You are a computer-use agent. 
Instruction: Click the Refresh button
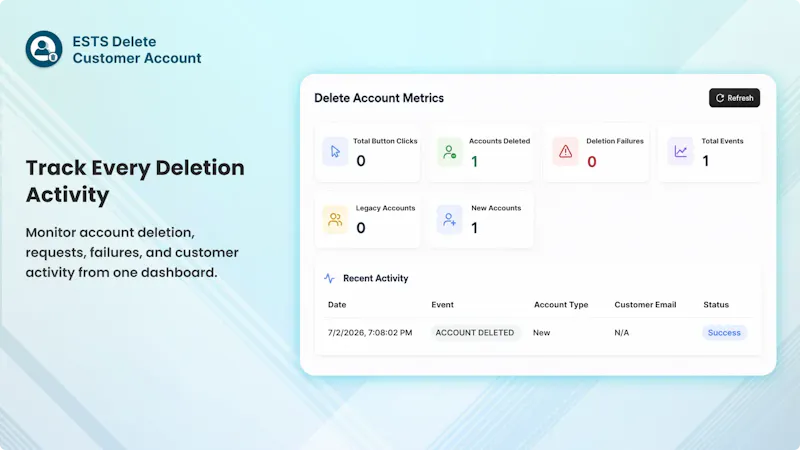tap(734, 98)
